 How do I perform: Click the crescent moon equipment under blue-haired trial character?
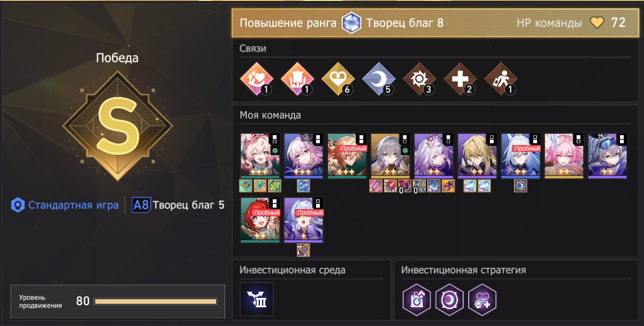click(x=521, y=186)
